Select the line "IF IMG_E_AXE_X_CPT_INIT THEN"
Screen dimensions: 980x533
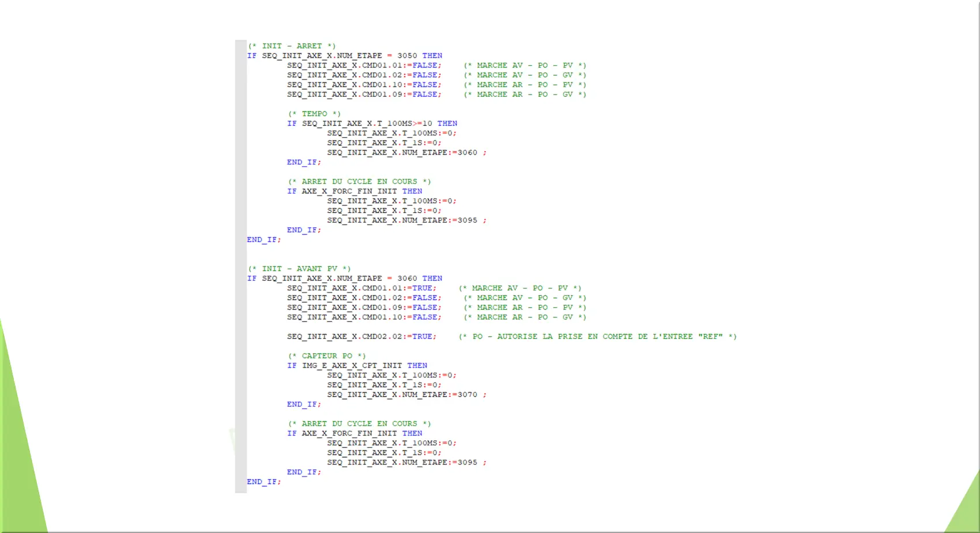click(x=357, y=366)
